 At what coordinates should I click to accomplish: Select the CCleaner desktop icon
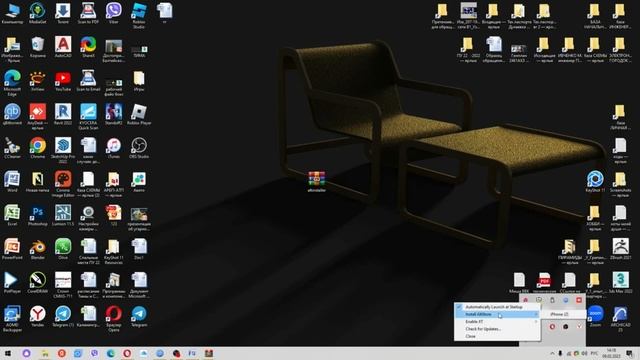[12, 148]
